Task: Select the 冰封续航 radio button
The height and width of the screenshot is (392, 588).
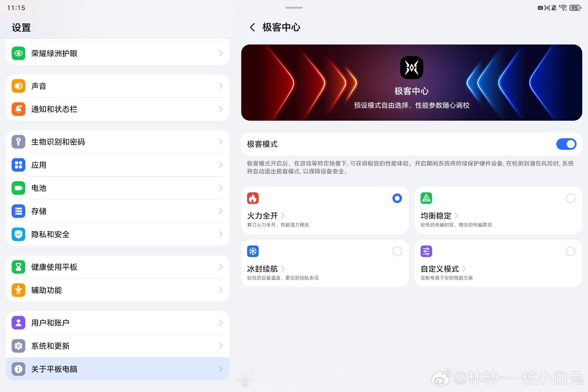Action: 397,251
